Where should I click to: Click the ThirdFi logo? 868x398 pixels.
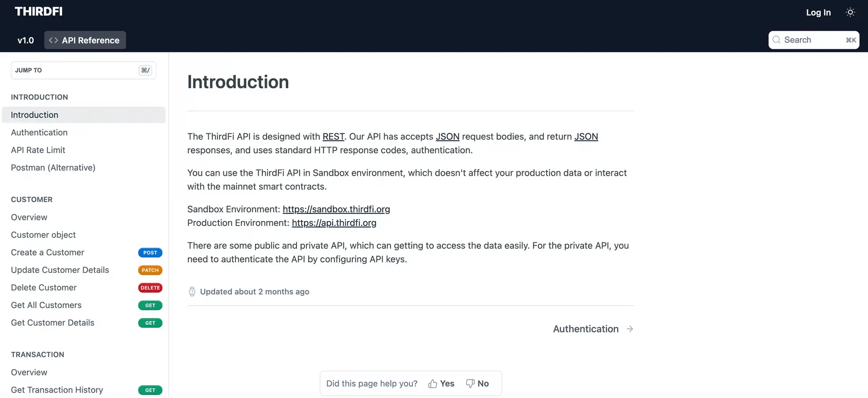[x=39, y=12]
